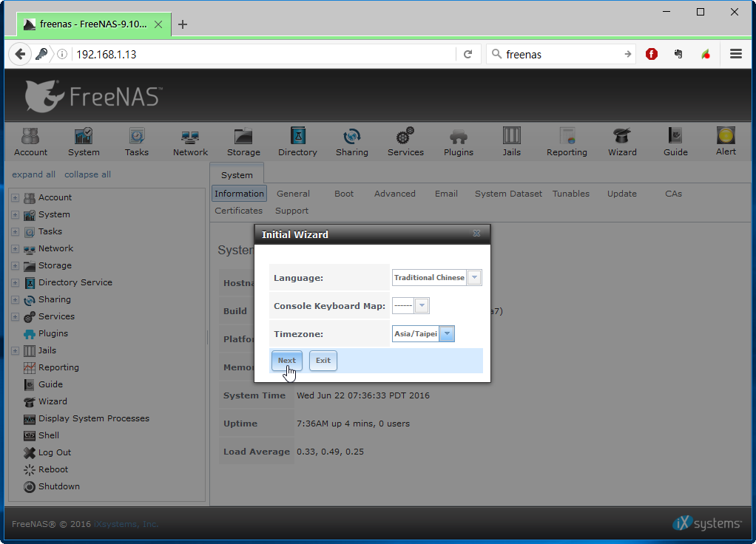Open the Sharing toolbar icon

352,142
